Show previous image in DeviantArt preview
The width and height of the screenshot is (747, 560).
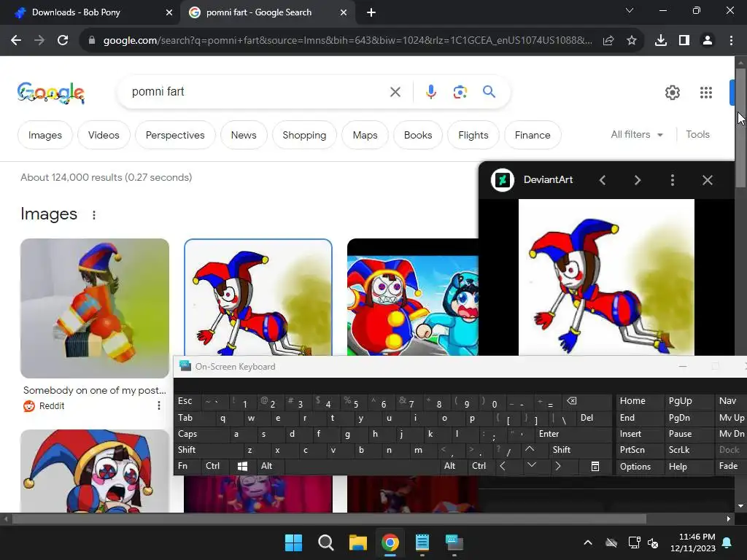point(603,180)
